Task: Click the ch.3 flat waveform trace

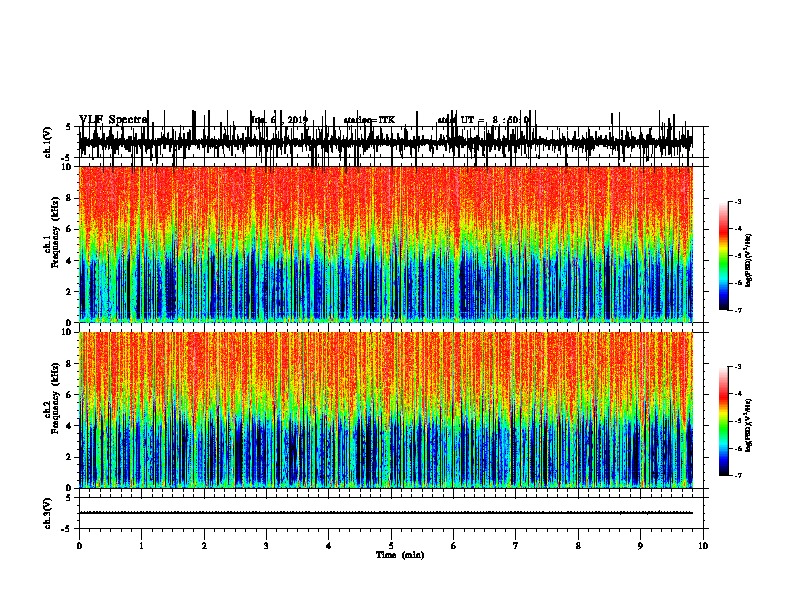Action: pos(385,513)
